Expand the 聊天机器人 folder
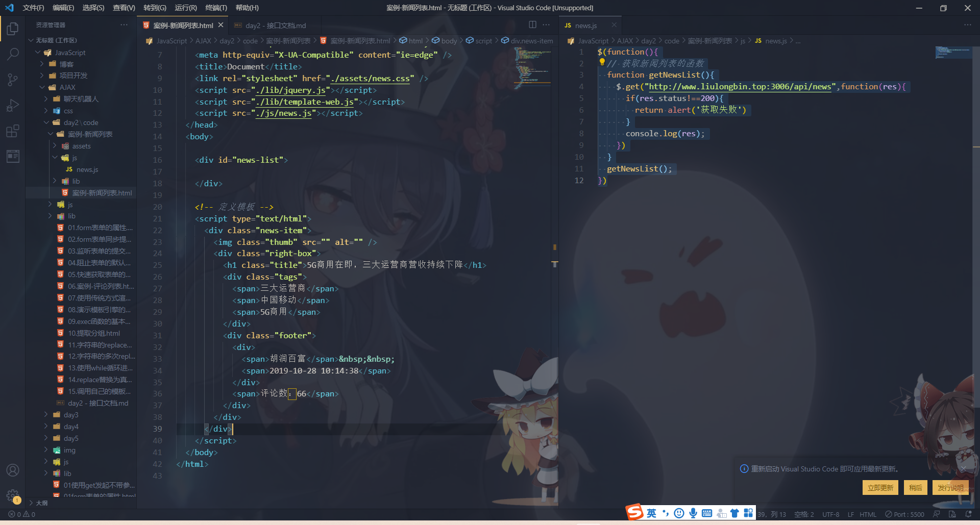Screen dimensions: 980x525 click(81, 99)
